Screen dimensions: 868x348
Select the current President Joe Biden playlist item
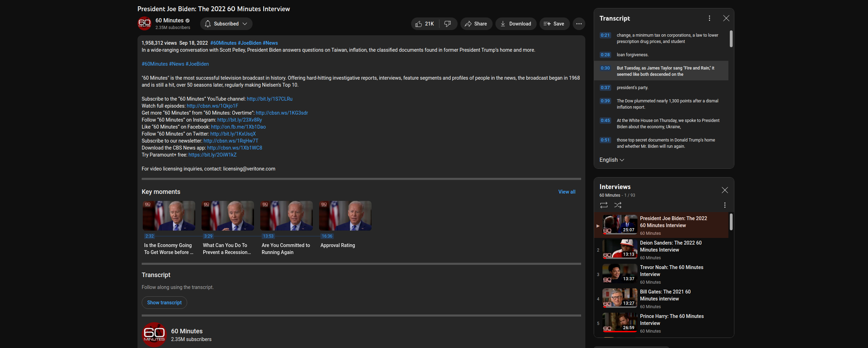click(661, 225)
